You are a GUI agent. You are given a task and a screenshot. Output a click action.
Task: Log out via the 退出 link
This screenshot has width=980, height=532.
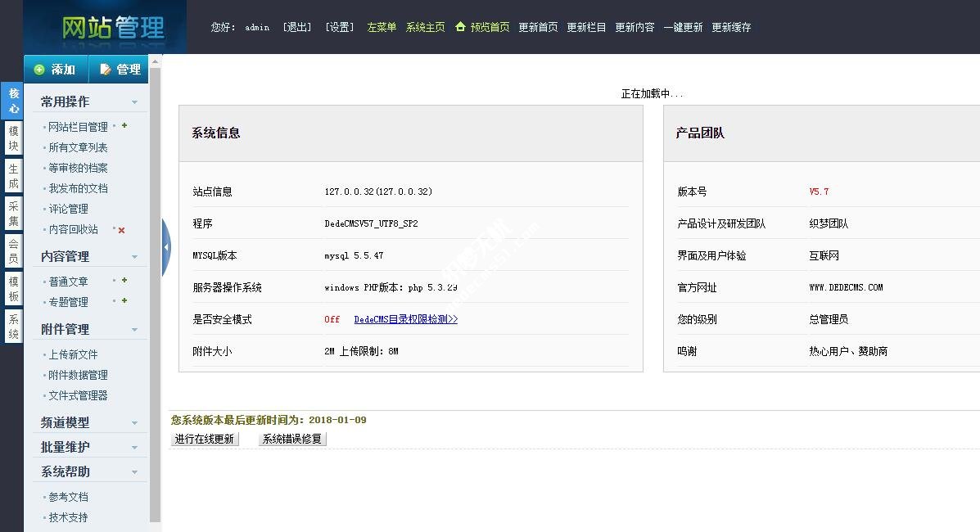coord(296,27)
